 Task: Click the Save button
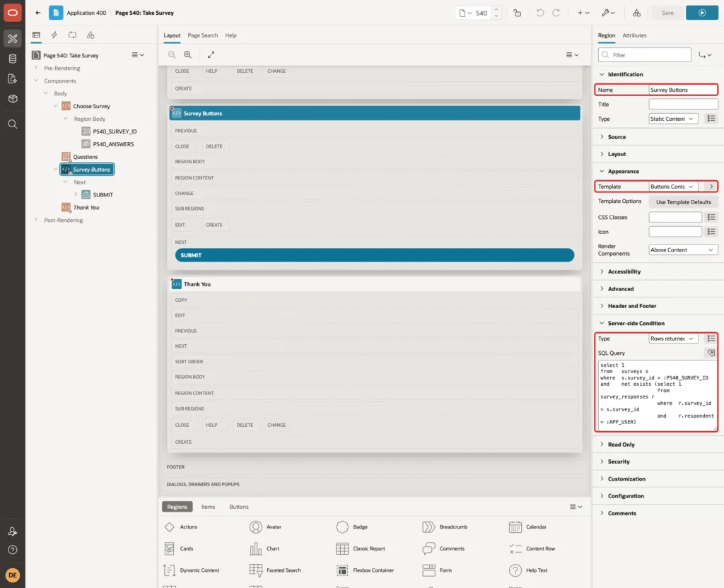(x=667, y=13)
